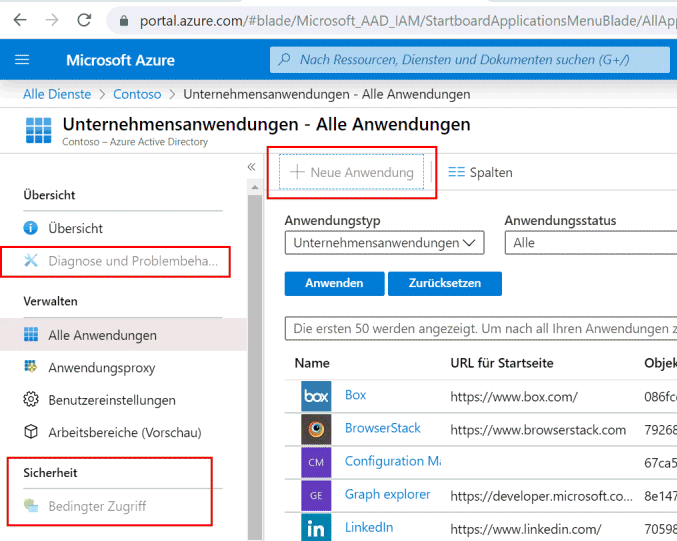Click the wrench icon for Diagnose

click(31, 260)
